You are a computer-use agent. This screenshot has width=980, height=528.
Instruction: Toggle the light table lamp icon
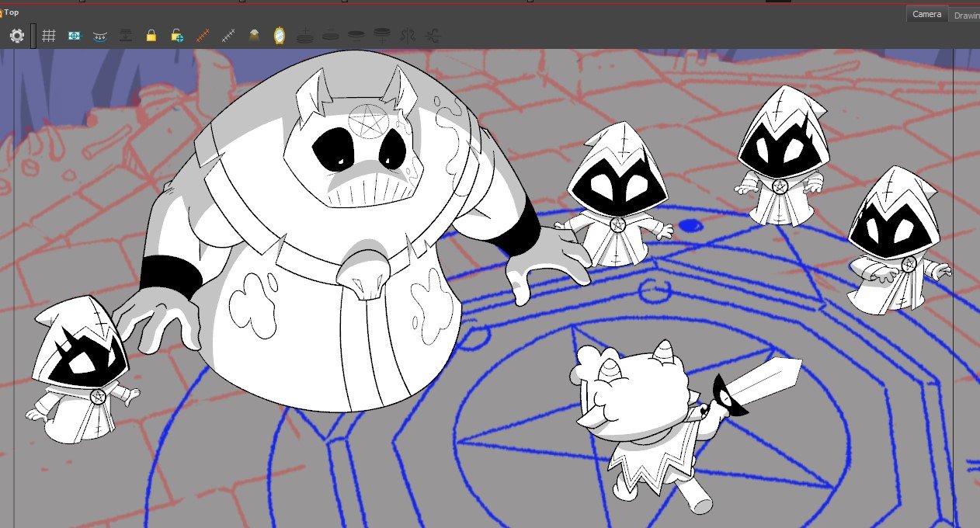(x=254, y=36)
